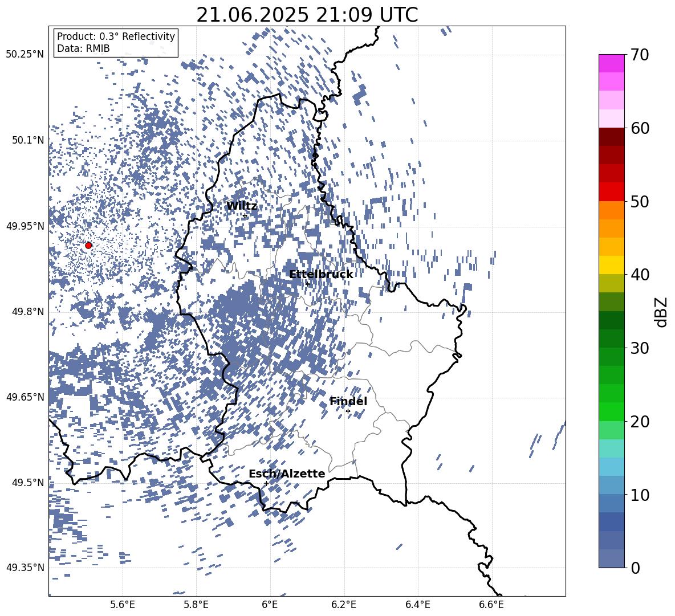This screenshot has height=616, width=675.
Task: Click the 49.65°N latitude label
Action: coord(25,397)
